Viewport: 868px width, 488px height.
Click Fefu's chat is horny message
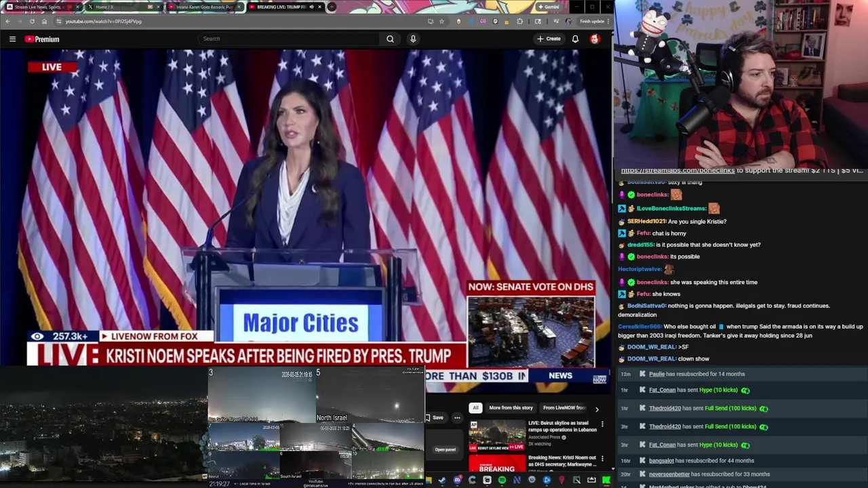click(669, 234)
